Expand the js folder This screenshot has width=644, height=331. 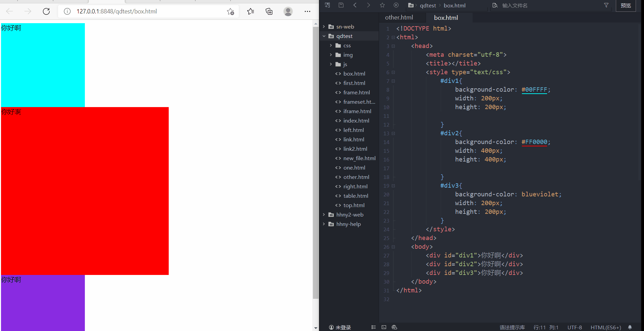click(331, 64)
